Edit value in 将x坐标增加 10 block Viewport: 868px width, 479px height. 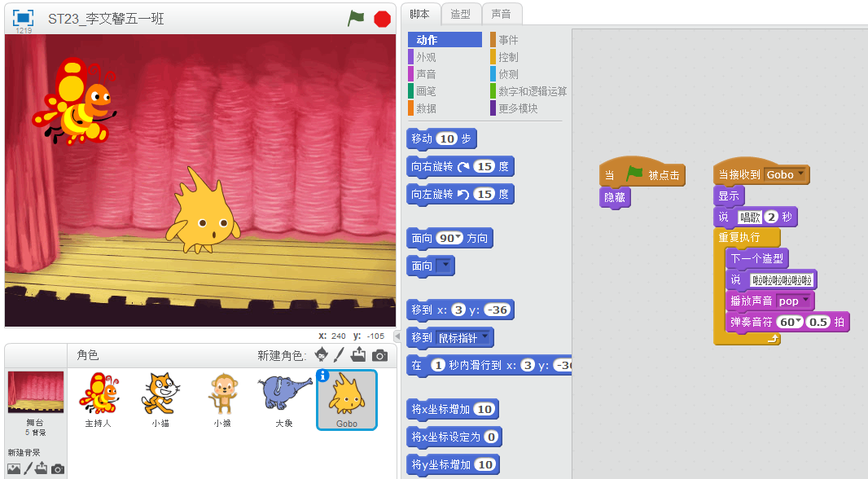[x=484, y=409]
